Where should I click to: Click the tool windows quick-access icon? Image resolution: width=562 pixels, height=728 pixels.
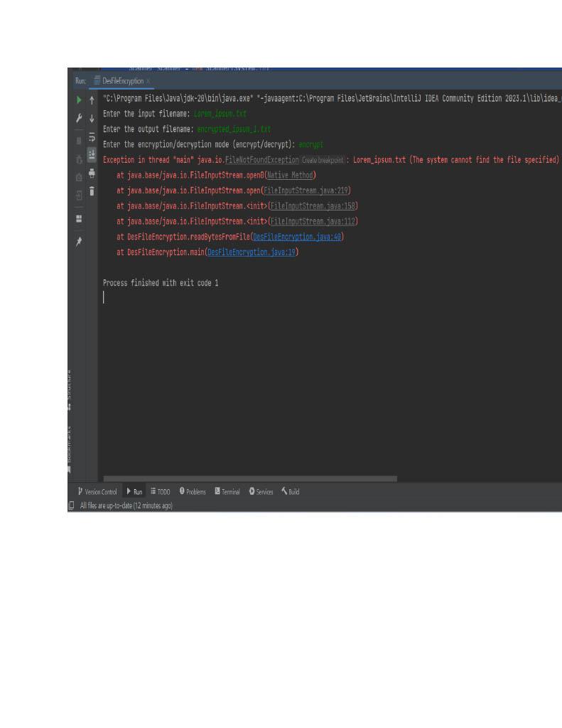click(x=71, y=505)
